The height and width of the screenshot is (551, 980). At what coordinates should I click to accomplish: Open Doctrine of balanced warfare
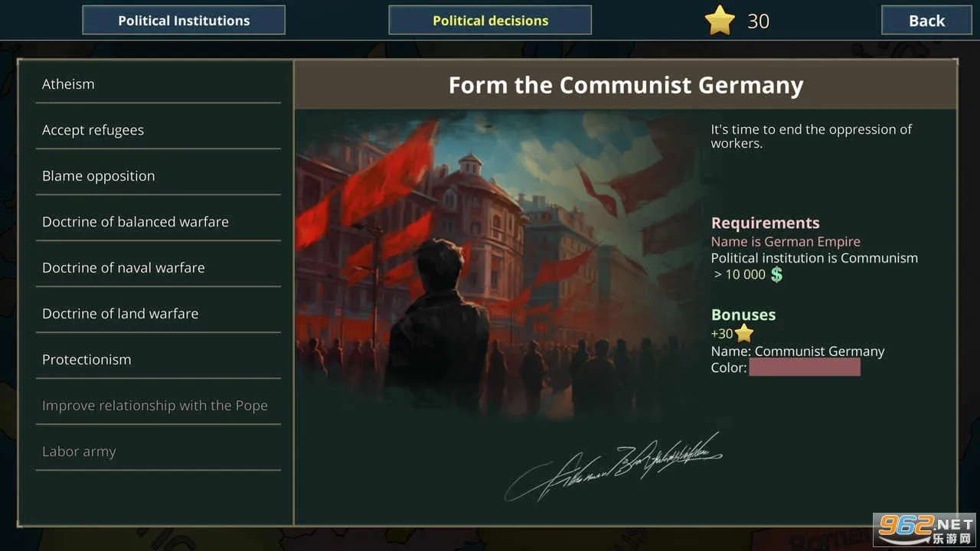[x=158, y=222]
